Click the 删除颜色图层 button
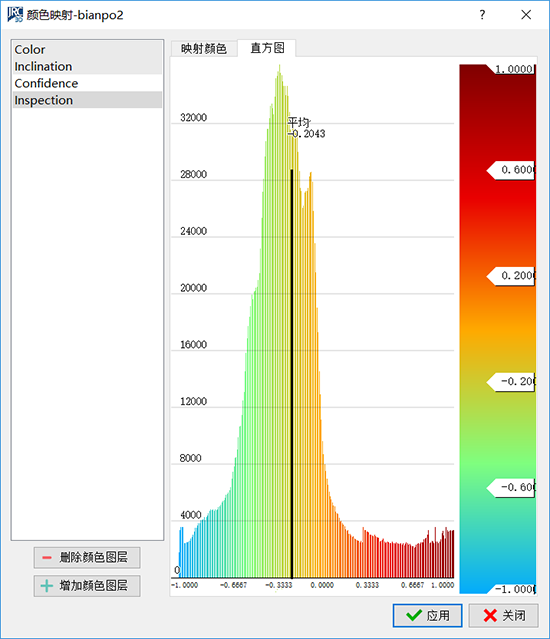The width and height of the screenshot is (550, 639). pyautogui.click(x=87, y=557)
